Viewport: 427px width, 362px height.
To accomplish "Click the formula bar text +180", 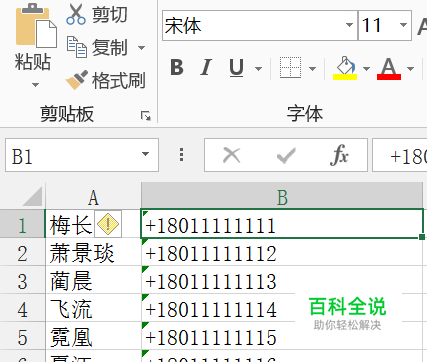I will [x=409, y=157].
